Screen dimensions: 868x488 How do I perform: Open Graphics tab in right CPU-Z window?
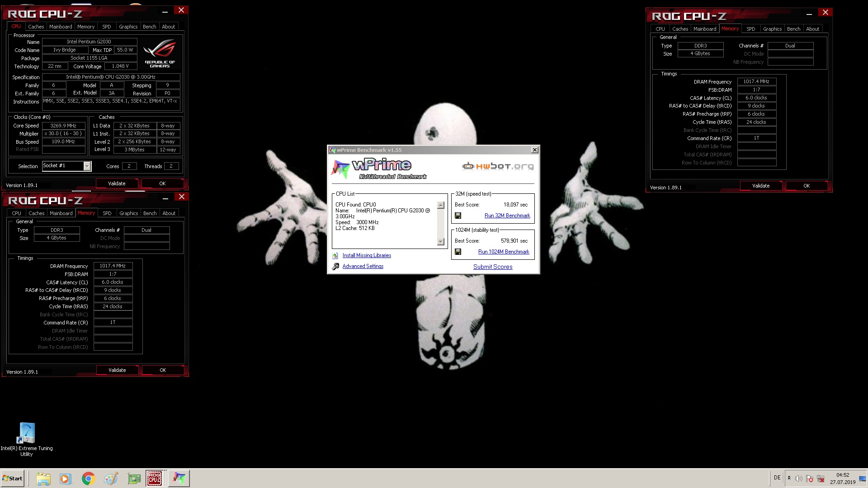[x=772, y=29]
